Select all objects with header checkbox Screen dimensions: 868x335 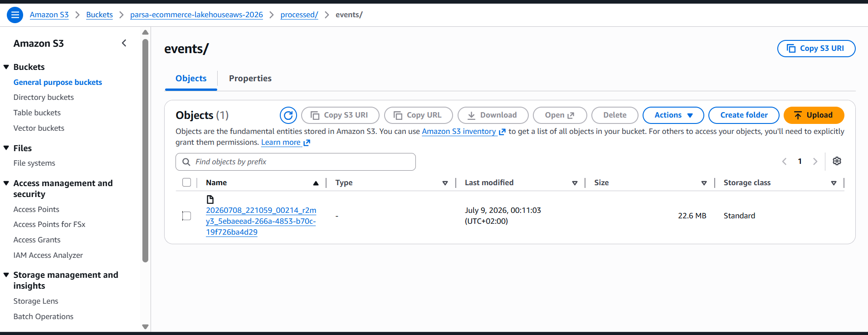[186, 182]
